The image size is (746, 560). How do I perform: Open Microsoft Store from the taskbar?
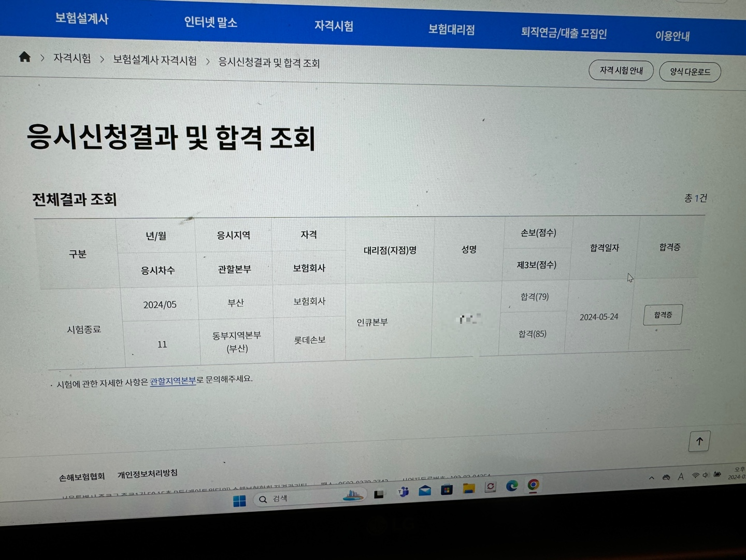[447, 489]
